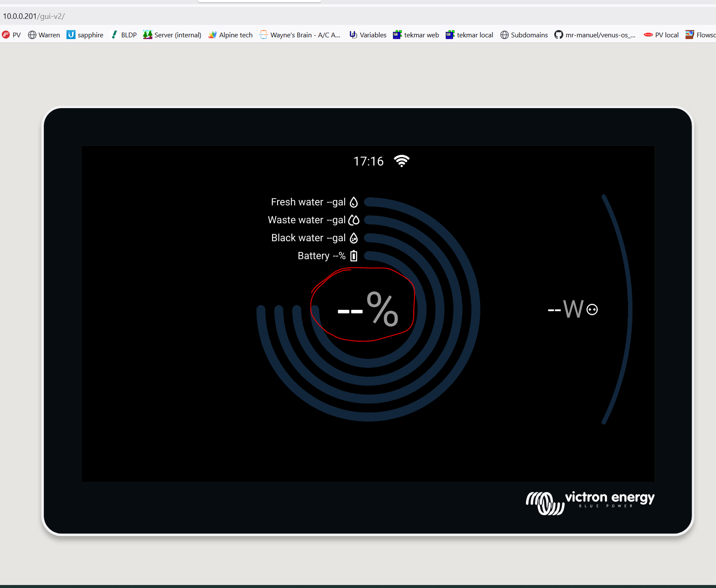Select the Black water --gal label
Image resolution: width=716 pixels, height=588 pixels.
[x=308, y=238]
